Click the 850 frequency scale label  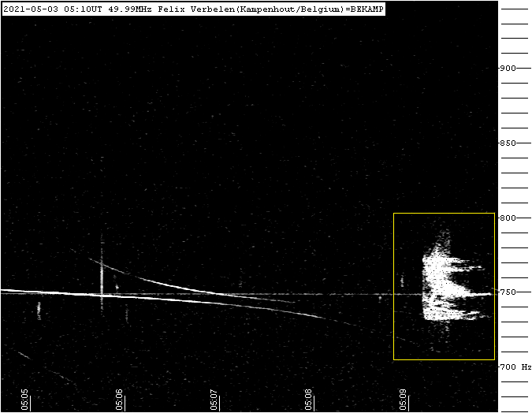508,143
